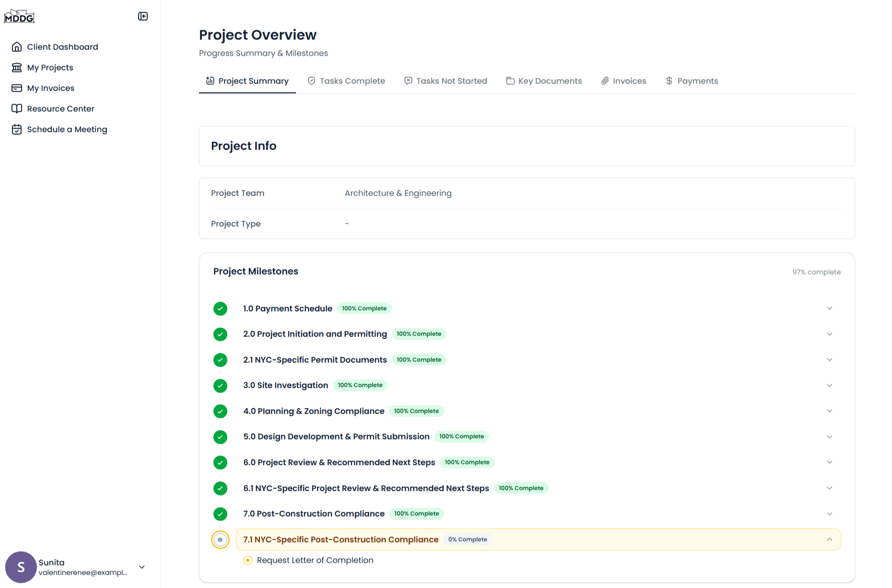Open the Tasks Not Started tab

(446, 81)
